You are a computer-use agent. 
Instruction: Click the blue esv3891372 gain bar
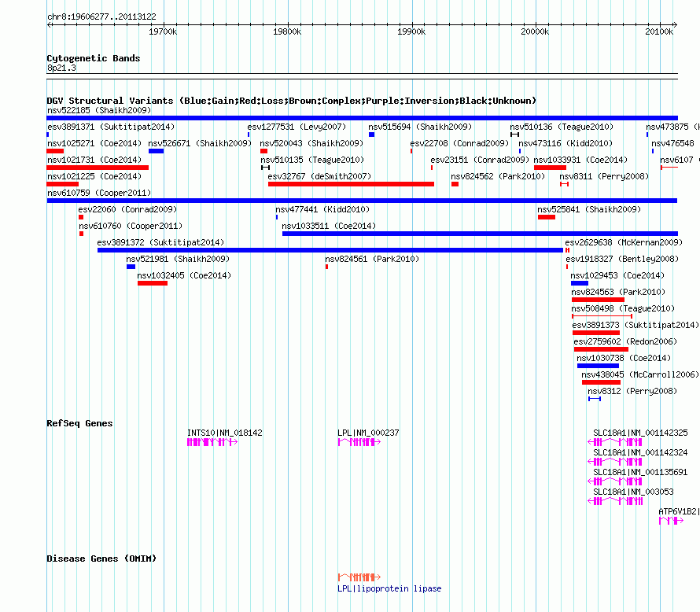click(330, 250)
